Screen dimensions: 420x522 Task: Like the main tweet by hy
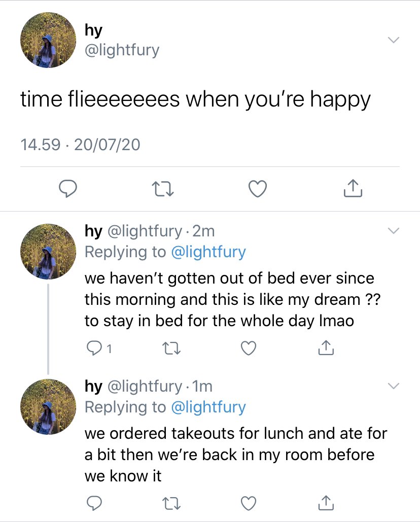[x=258, y=189]
